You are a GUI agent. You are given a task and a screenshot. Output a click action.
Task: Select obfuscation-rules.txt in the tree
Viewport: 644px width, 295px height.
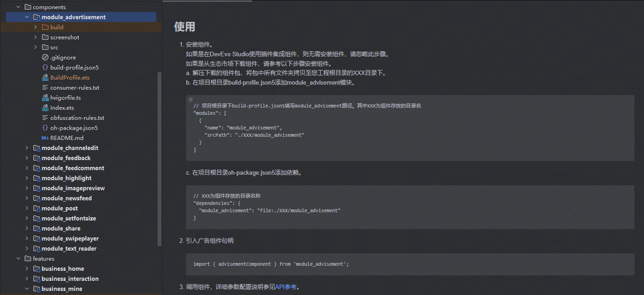pos(77,118)
